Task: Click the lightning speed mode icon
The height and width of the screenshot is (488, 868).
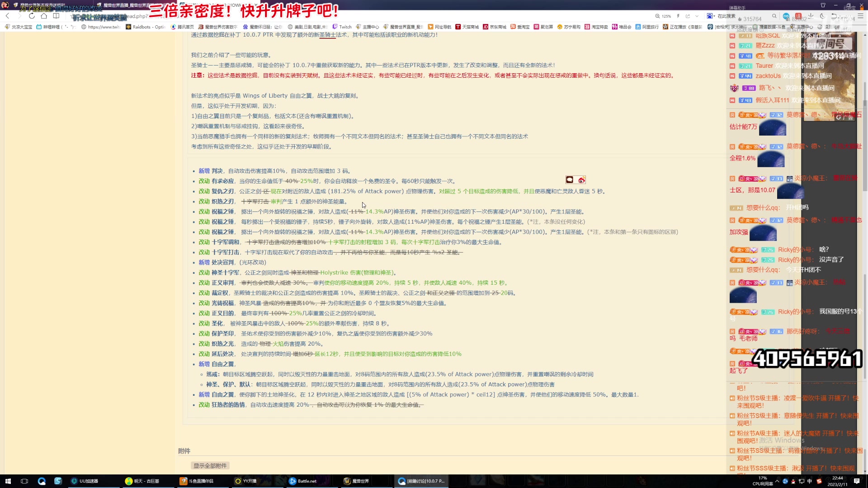Action: click(678, 16)
